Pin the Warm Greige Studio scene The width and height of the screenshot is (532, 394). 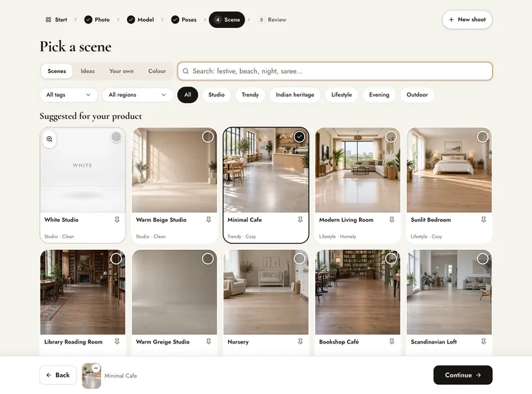coord(209,342)
